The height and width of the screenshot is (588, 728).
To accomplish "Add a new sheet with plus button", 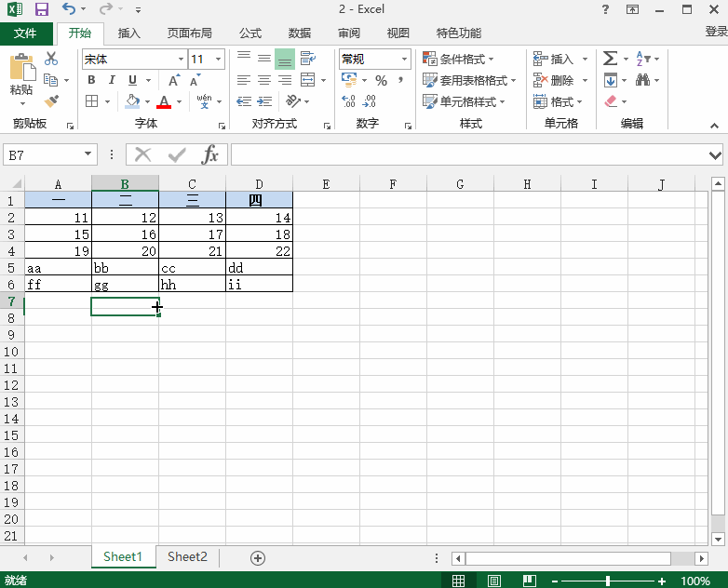I will tap(258, 558).
